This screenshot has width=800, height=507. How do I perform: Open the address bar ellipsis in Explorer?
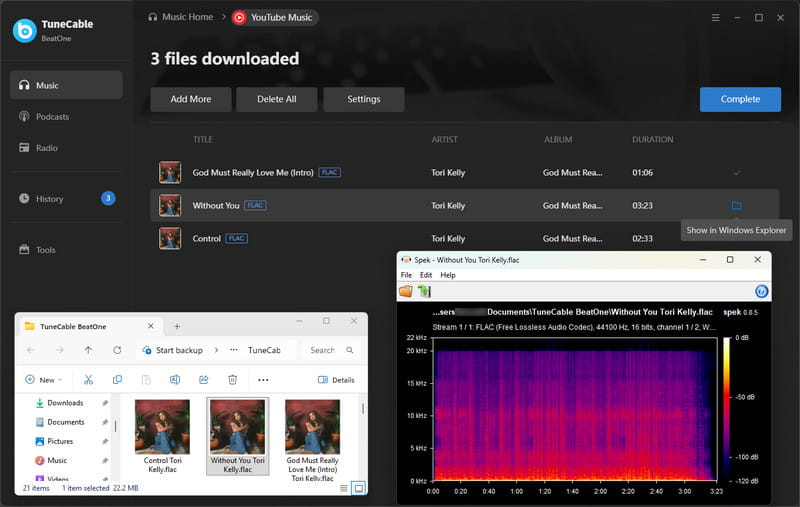point(234,350)
